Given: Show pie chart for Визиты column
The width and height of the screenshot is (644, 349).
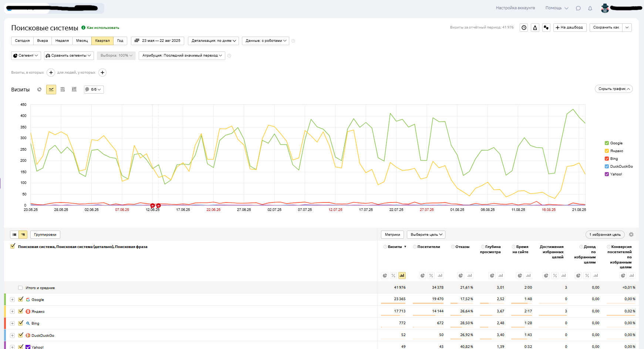Looking at the screenshot, I should click(385, 276).
